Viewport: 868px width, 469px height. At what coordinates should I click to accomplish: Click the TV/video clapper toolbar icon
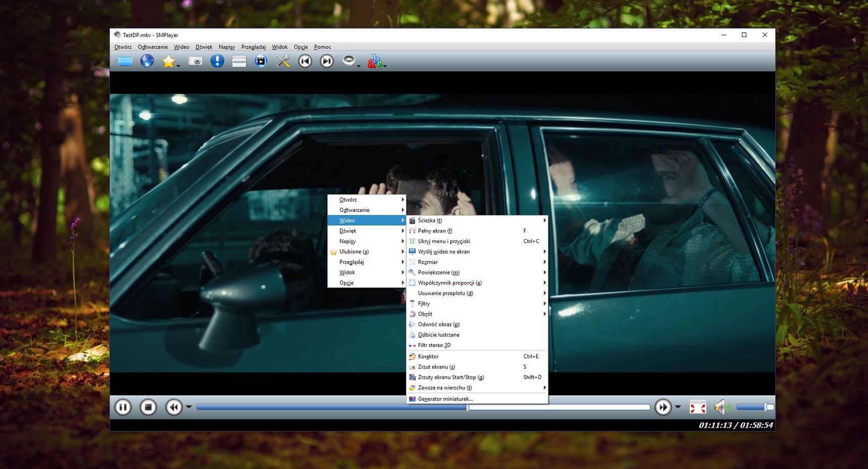[x=260, y=62]
